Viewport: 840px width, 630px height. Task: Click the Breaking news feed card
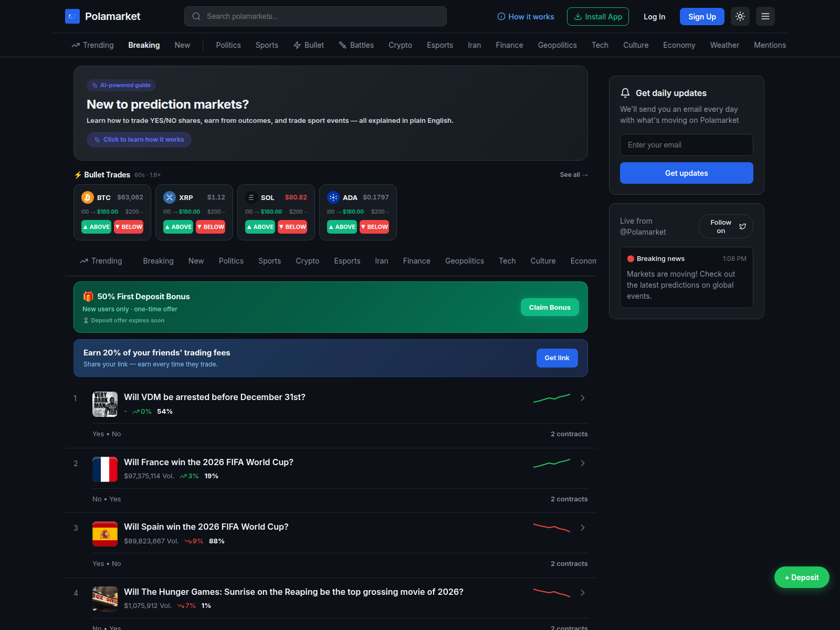pyautogui.click(x=687, y=278)
